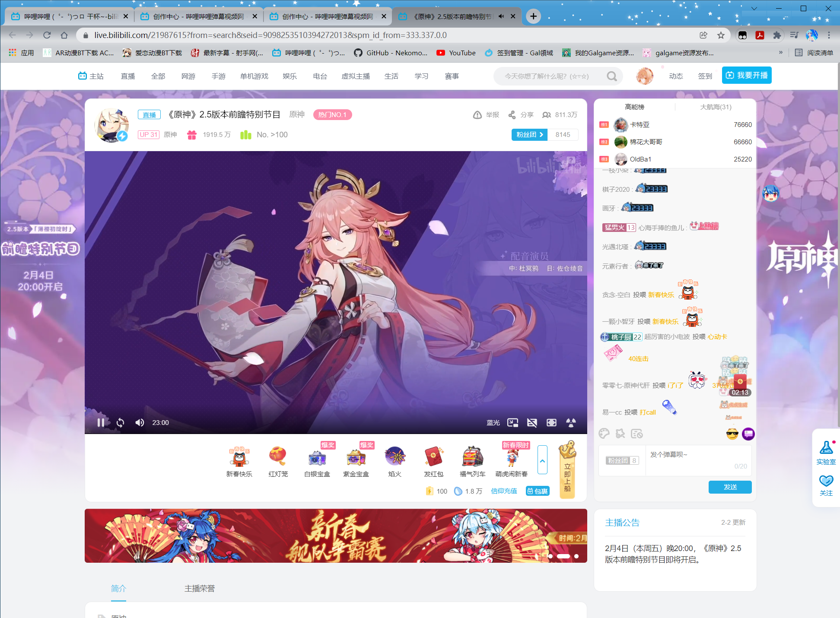Image resolution: width=840 pixels, height=618 pixels.
Task: Switch to 主播荣誉 tab
Action: point(200,588)
